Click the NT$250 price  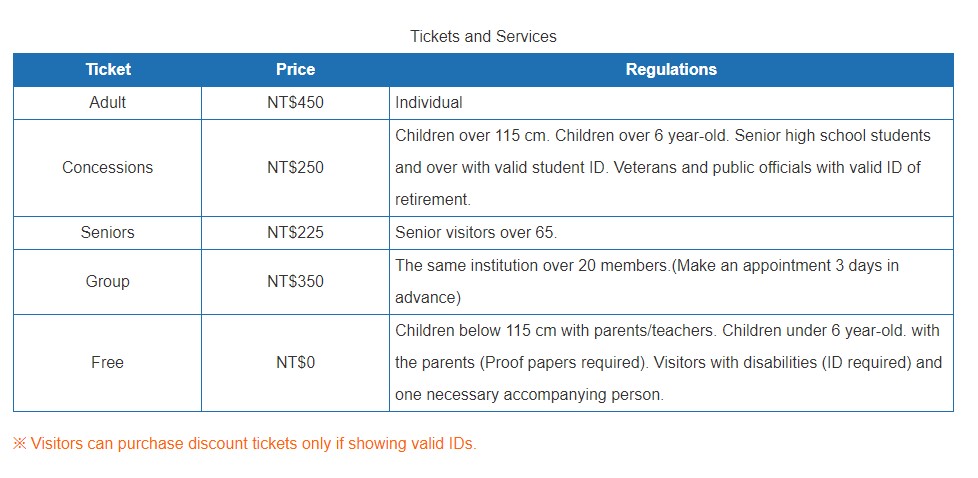(x=295, y=168)
